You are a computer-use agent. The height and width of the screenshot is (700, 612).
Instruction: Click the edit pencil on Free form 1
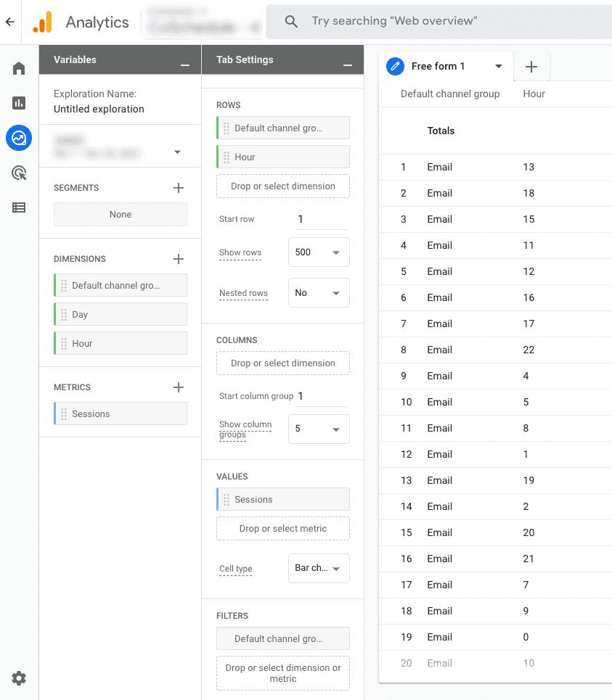point(394,66)
